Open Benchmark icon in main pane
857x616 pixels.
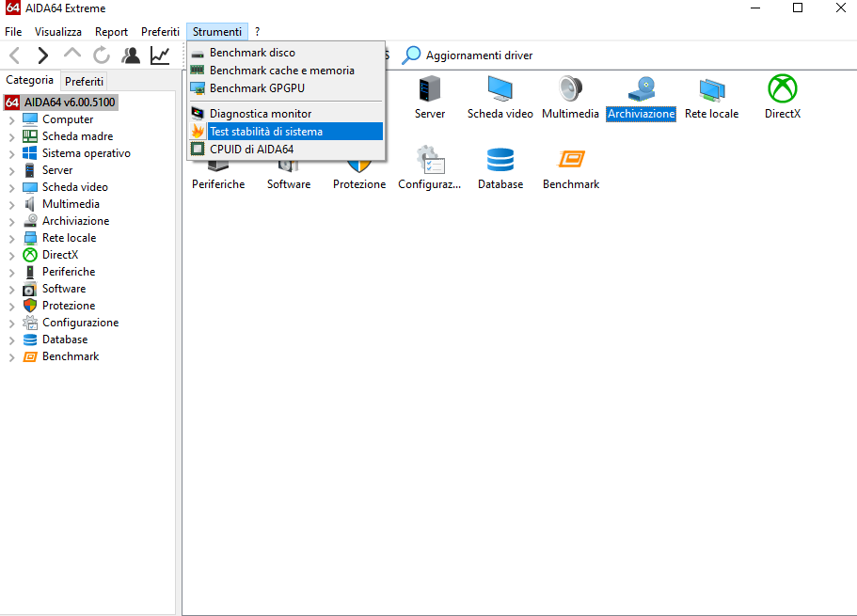pos(571,168)
